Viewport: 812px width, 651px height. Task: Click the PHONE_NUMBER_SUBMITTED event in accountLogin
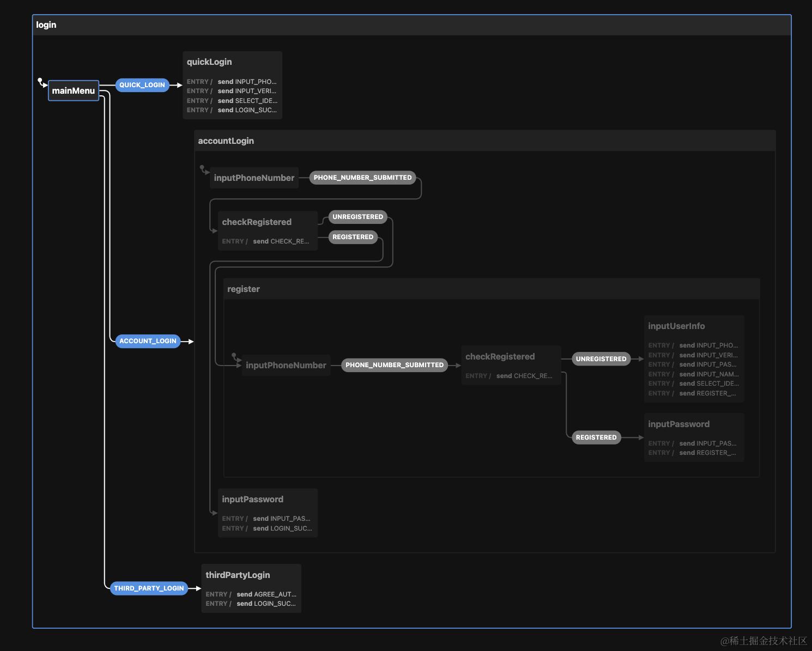(362, 178)
